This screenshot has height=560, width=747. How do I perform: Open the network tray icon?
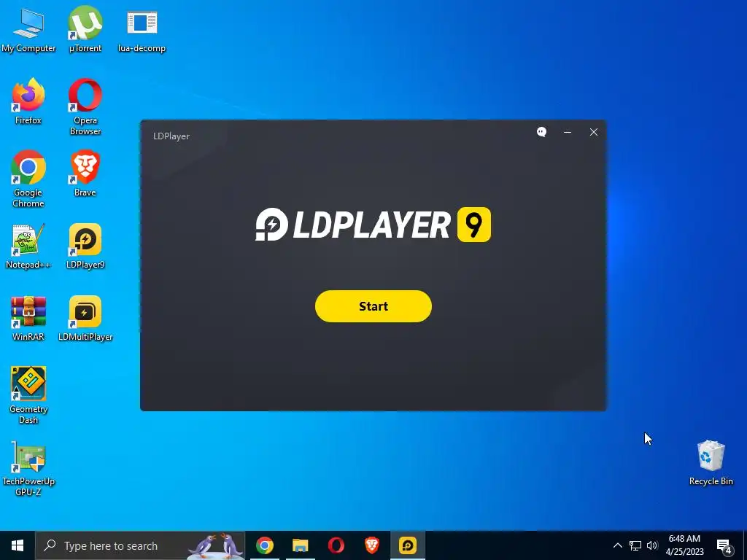635,545
